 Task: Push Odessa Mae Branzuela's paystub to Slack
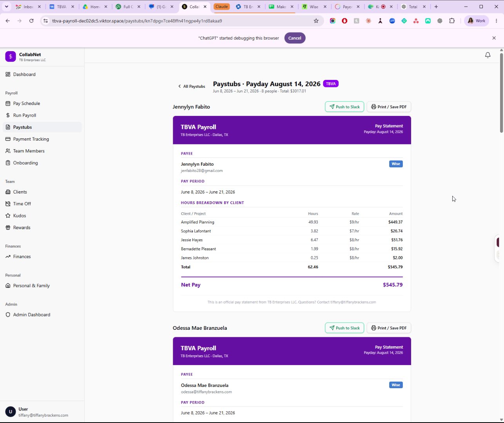coord(344,328)
